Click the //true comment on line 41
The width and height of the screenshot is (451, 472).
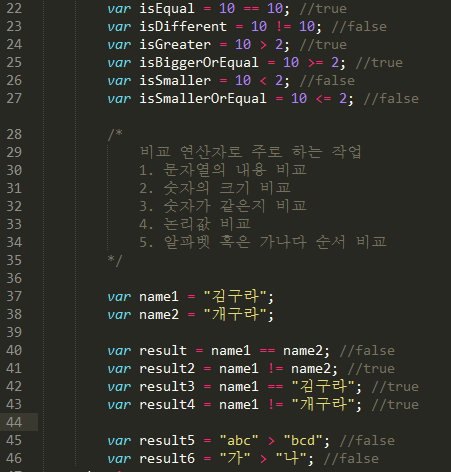click(371, 368)
